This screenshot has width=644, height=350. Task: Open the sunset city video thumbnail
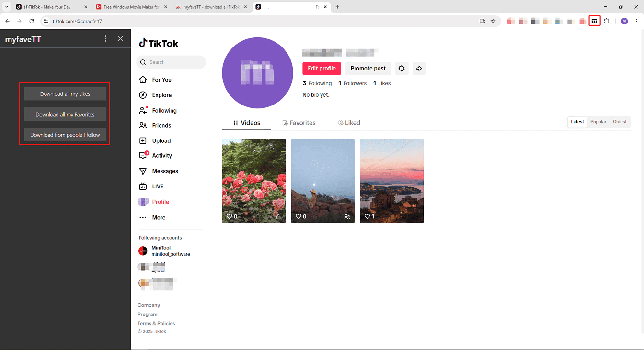[x=391, y=181]
